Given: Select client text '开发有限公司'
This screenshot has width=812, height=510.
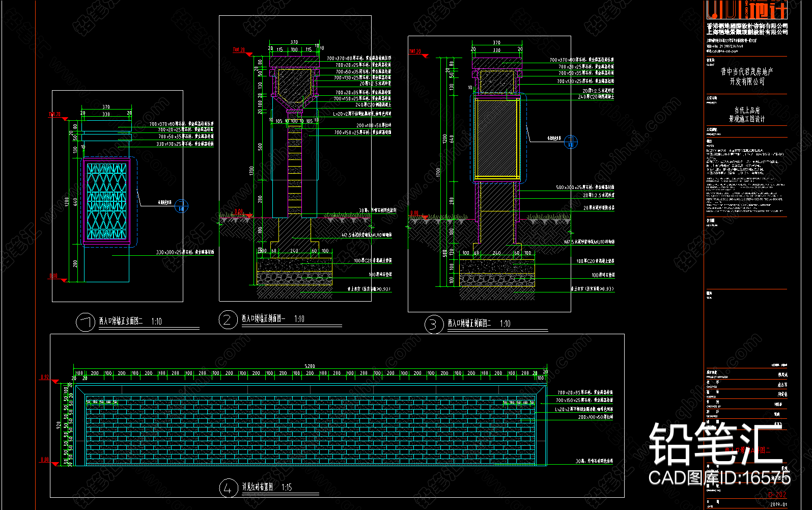Looking at the screenshot, I should point(747,82).
